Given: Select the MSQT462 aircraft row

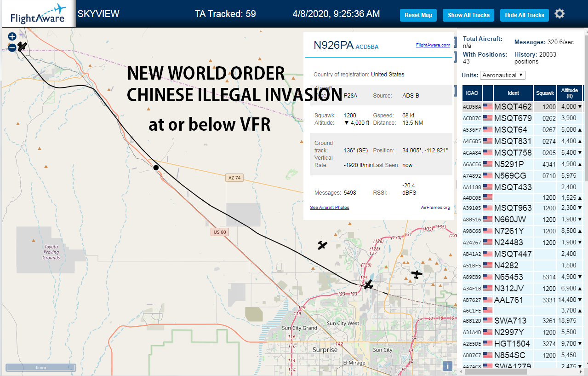Looking at the screenshot, I should (523, 107).
